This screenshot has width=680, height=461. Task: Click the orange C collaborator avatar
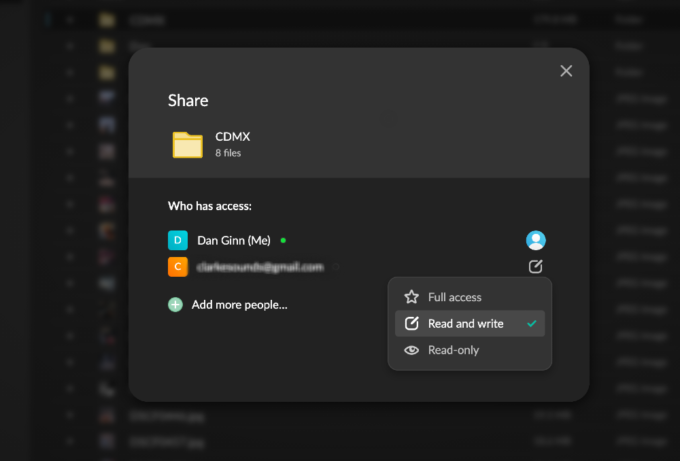(x=178, y=267)
